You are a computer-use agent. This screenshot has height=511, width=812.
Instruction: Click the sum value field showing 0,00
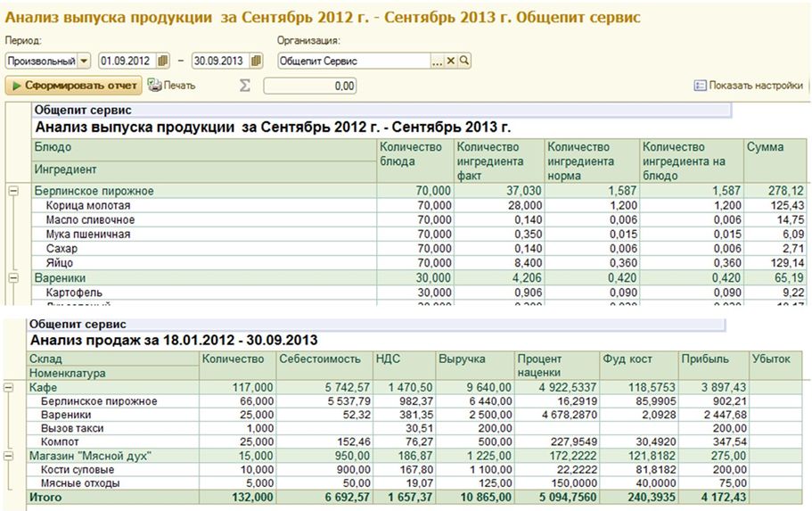(x=309, y=87)
